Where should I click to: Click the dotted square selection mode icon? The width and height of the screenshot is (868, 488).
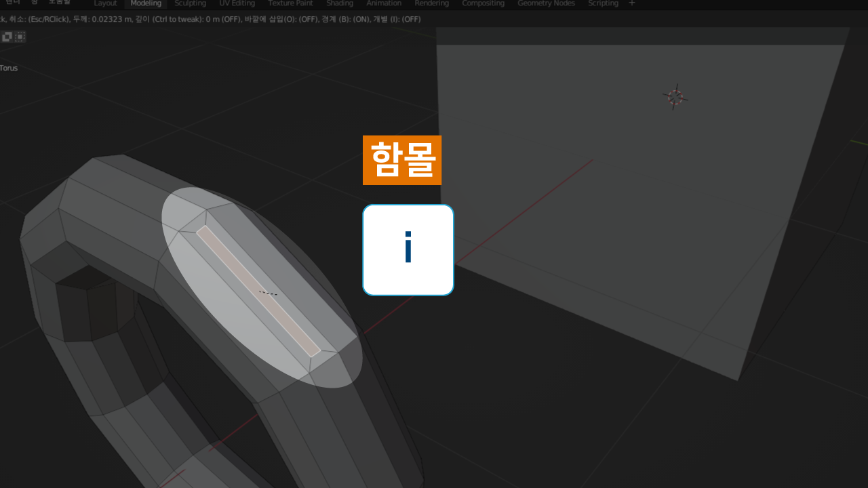pyautogui.click(x=20, y=37)
